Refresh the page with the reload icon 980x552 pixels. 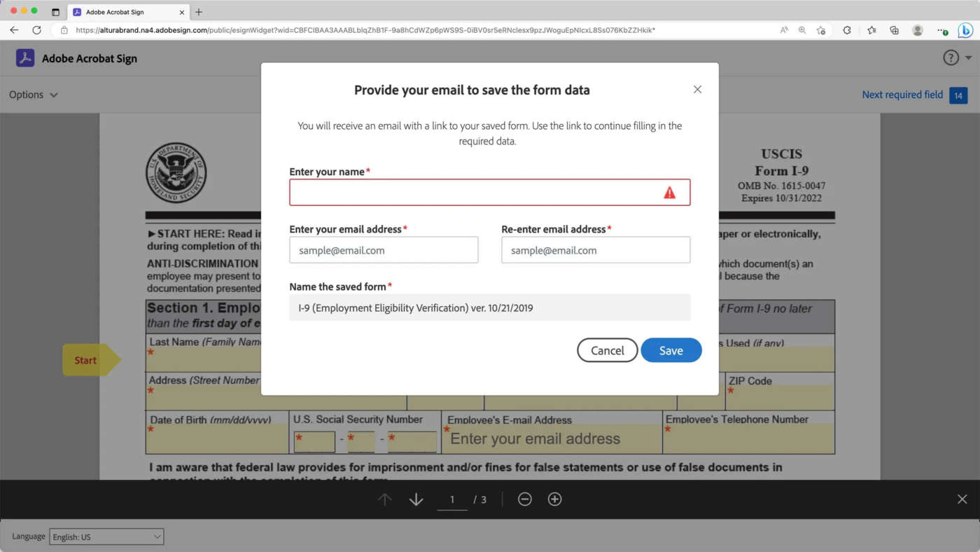pyautogui.click(x=36, y=30)
